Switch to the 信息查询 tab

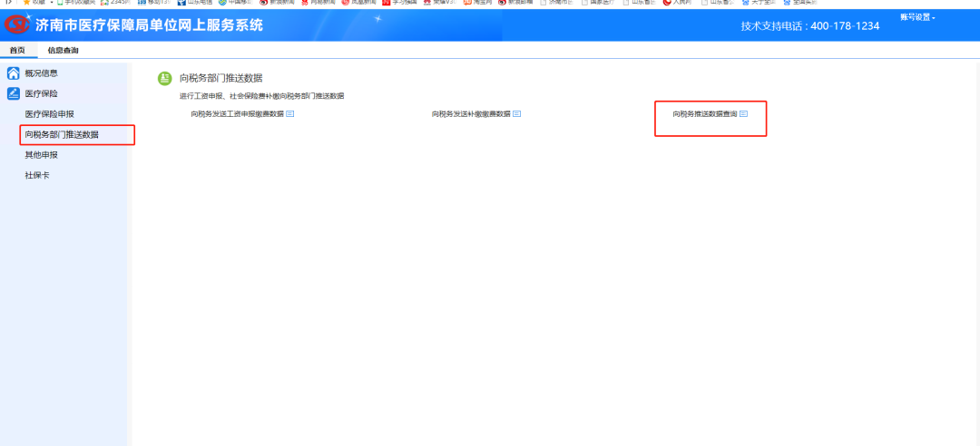(x=64, y=51)
